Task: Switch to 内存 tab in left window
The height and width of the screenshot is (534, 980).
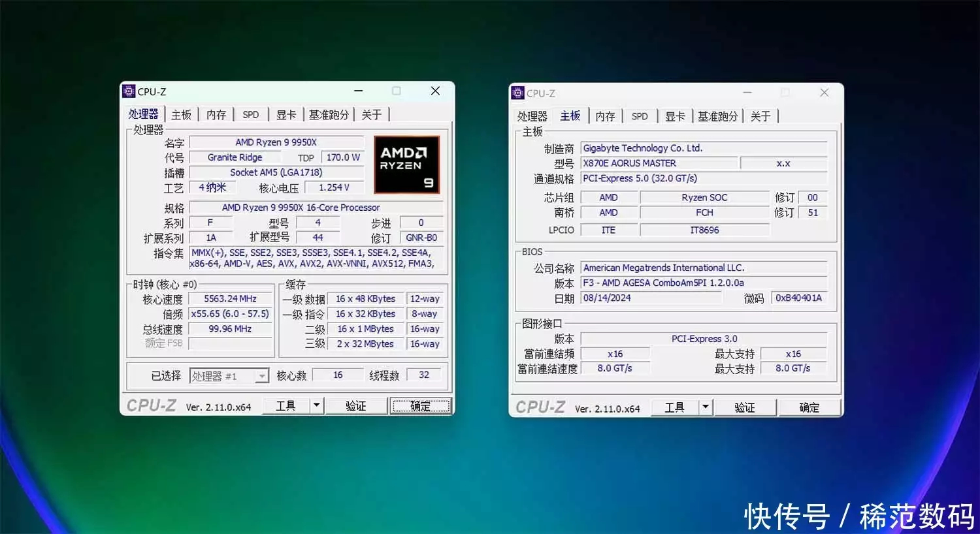Action: pyautogui.click(x=216, y=115)
